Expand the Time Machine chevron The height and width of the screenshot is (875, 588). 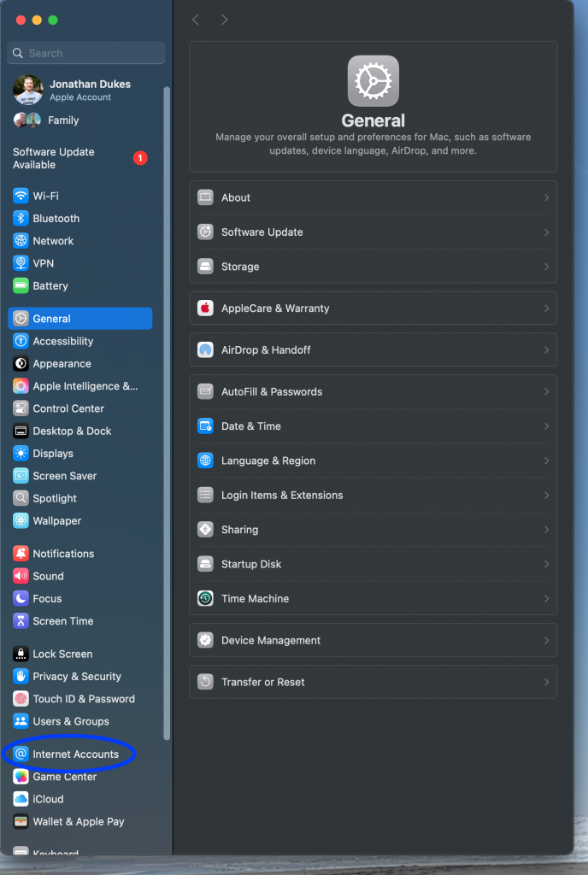(546, 599)
